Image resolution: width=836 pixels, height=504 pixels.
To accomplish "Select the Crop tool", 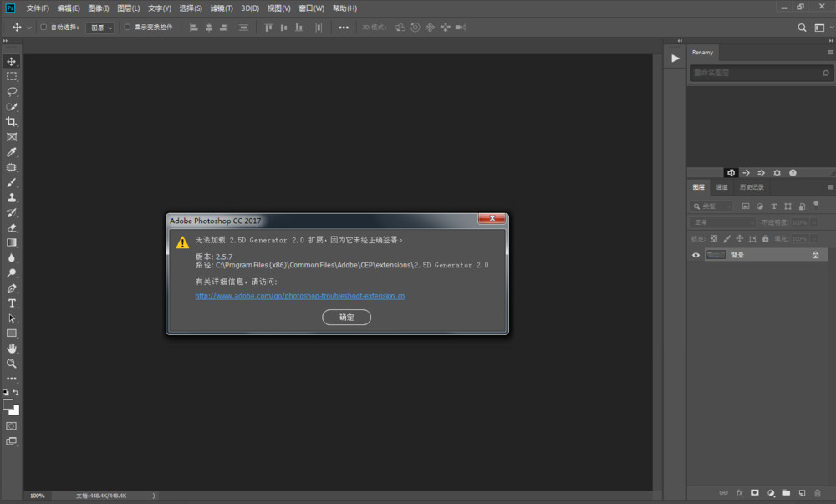I will coord(12,122).
